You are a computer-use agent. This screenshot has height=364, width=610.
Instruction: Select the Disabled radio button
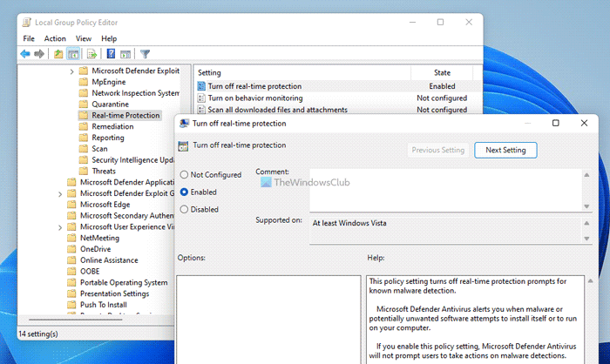pos(184,209)
